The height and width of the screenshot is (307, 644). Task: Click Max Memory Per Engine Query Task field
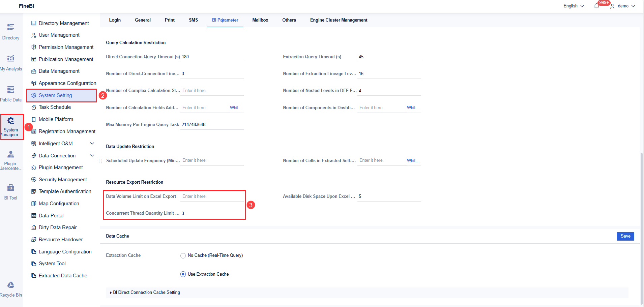pyautogui.click(x=212, y=125)
